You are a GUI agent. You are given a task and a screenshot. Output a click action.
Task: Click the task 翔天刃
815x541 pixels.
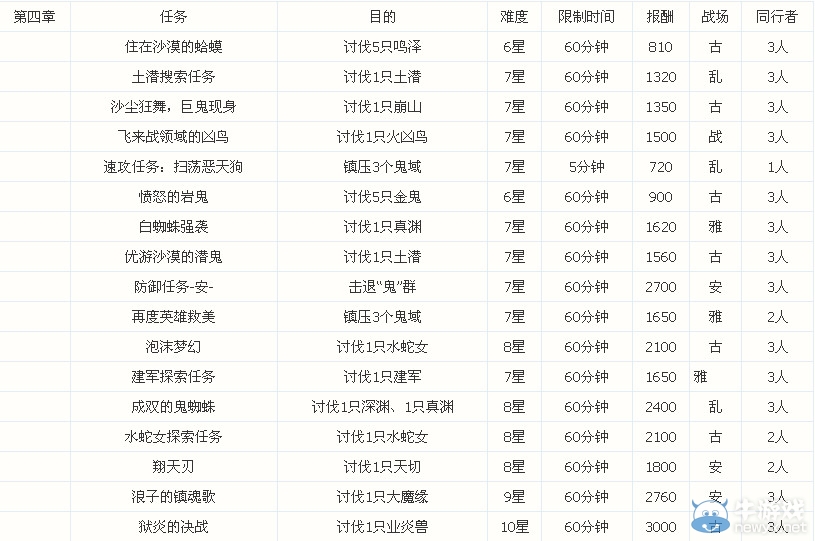point(173,467)
